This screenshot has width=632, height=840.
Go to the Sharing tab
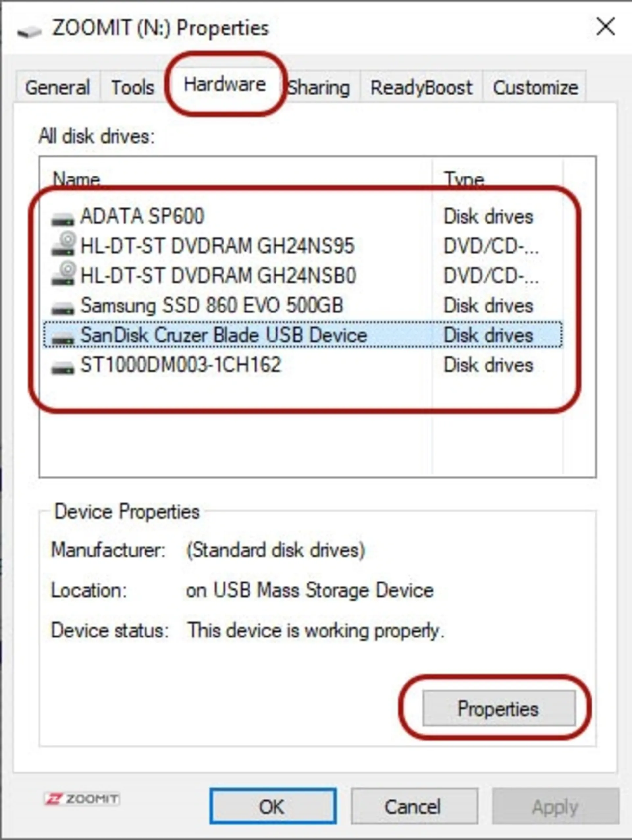tap(319, 88)
